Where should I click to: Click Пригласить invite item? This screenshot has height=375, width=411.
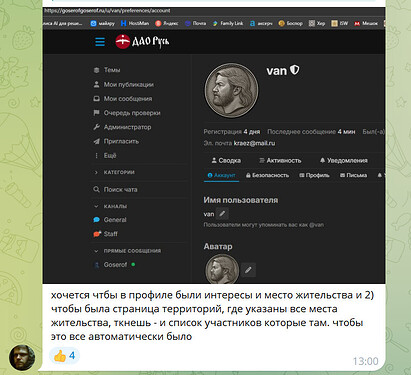pyautogui.click(x=116, y=141)
